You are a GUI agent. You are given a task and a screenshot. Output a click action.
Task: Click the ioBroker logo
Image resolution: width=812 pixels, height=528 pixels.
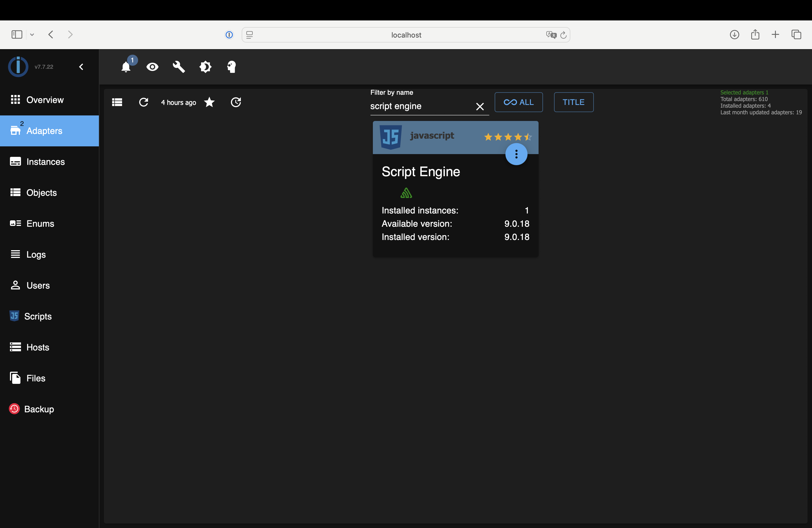point(18,67)
